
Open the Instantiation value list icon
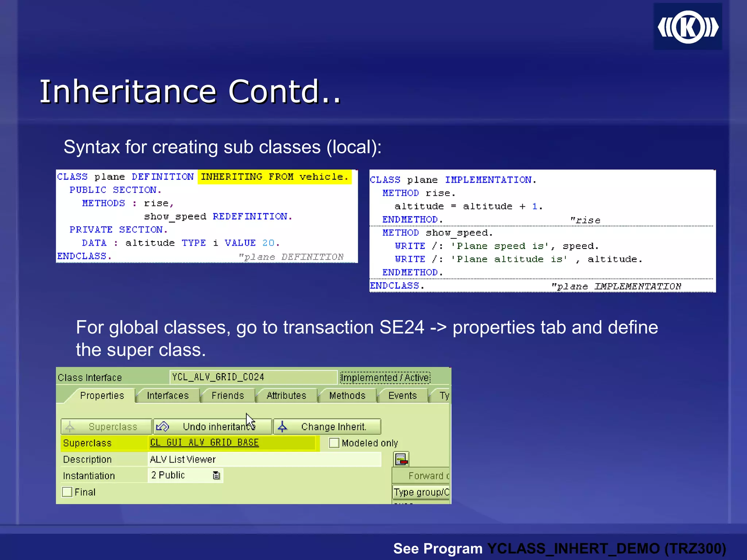click(216, 475)
